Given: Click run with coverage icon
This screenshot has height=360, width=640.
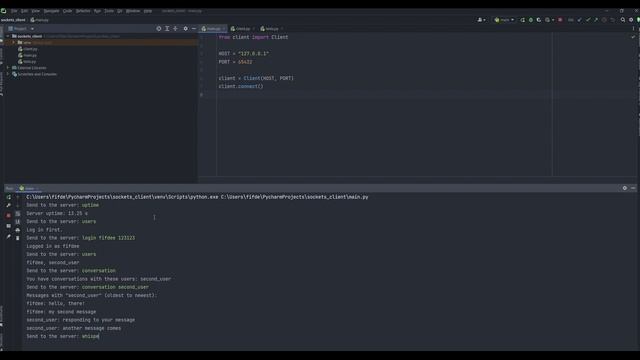Looking at the screenshot, I should pyautogui.click(x=539, y=20).
